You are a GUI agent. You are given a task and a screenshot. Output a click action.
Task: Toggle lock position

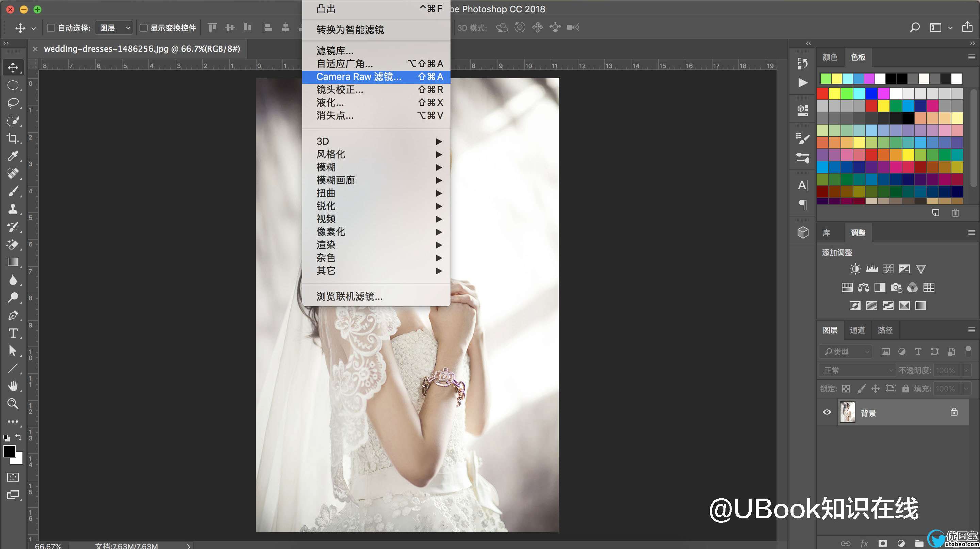[x=876, y=388]
